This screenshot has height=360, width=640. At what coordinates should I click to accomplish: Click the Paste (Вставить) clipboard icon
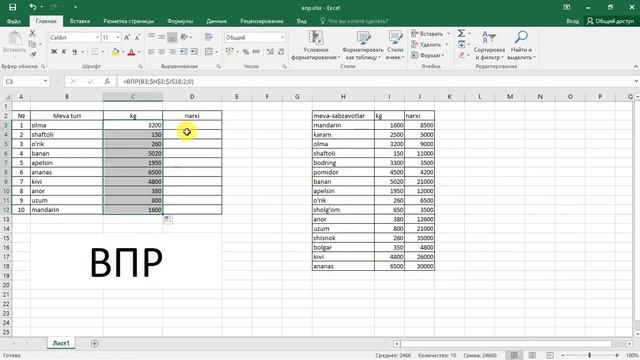[15, 39]
